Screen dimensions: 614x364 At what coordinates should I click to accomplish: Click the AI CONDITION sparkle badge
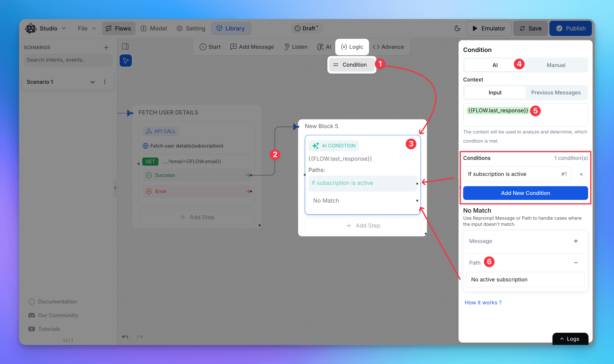click(333, 146)
